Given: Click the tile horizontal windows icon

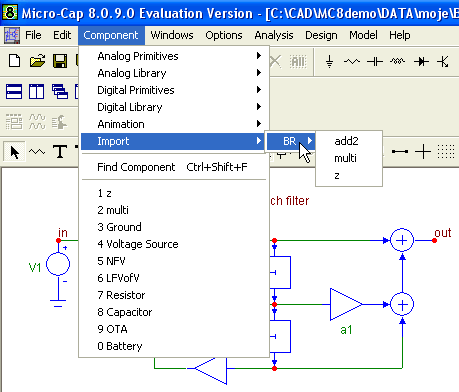Looking at the screenshot, I should [14, 92].
